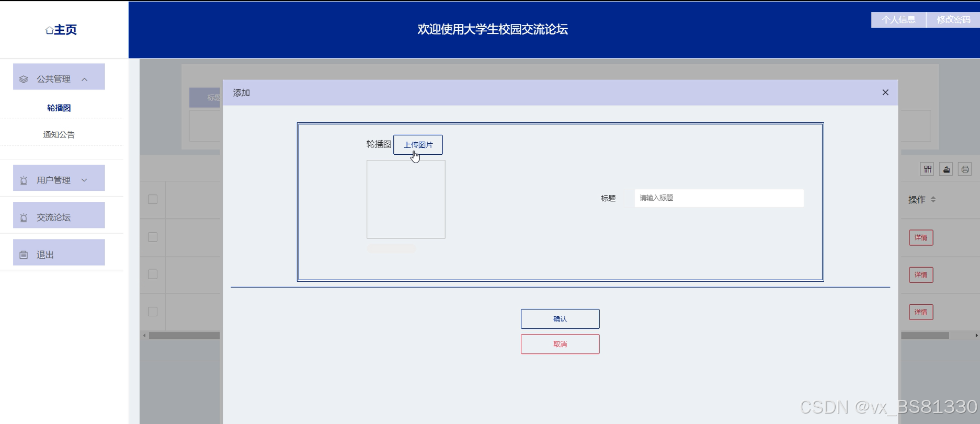Toggle the first data row checkbox
980x424 pixels.
click(153, 237)
